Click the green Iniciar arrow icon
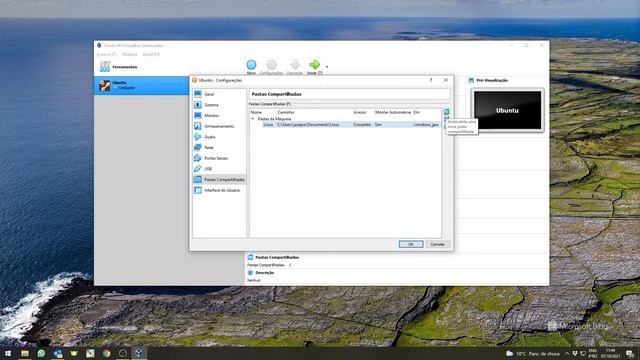The height and width of the screenshot is (360, 640). [x=314, y=64]
